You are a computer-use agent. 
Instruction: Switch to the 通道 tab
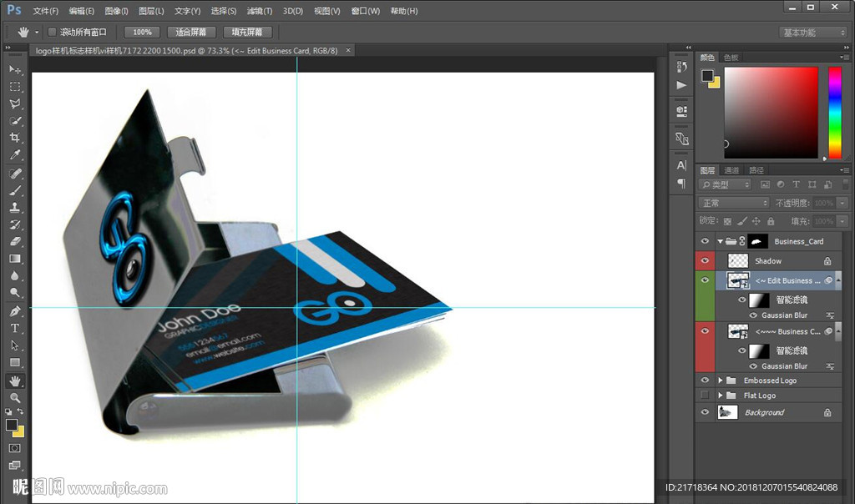(x=731, y=170)
